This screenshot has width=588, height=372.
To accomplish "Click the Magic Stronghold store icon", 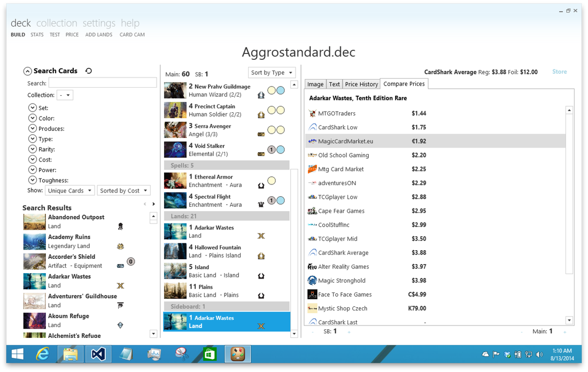I will (x=312, y=281).
